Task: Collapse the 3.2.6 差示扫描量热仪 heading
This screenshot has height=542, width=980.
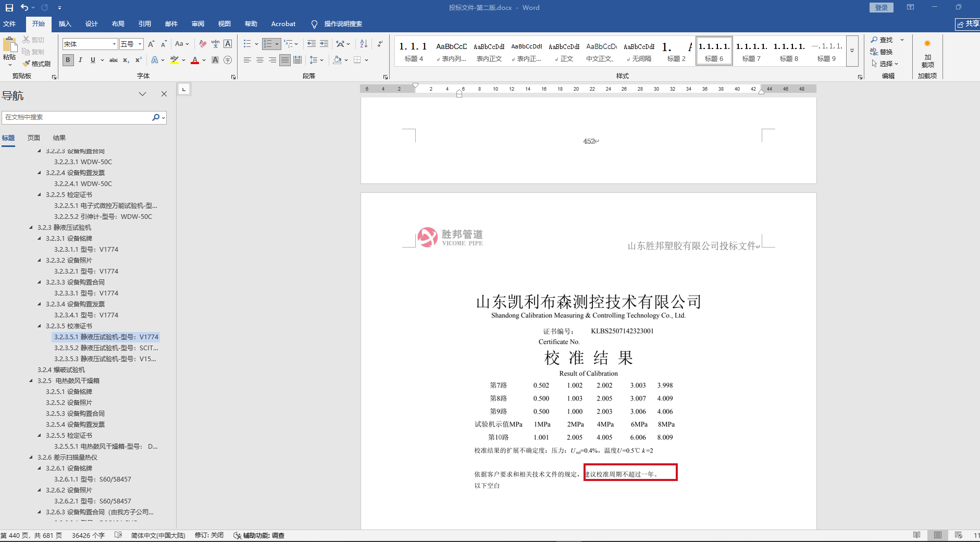Action: (31, 457)
